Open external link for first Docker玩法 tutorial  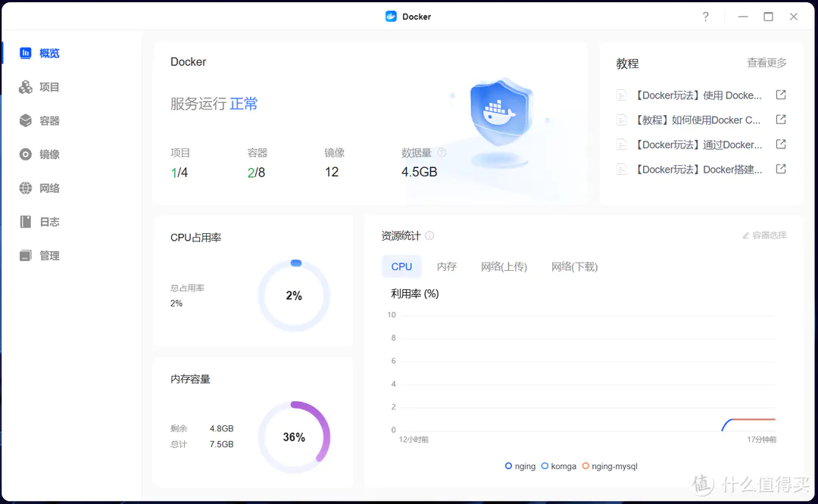click(781, 95)
